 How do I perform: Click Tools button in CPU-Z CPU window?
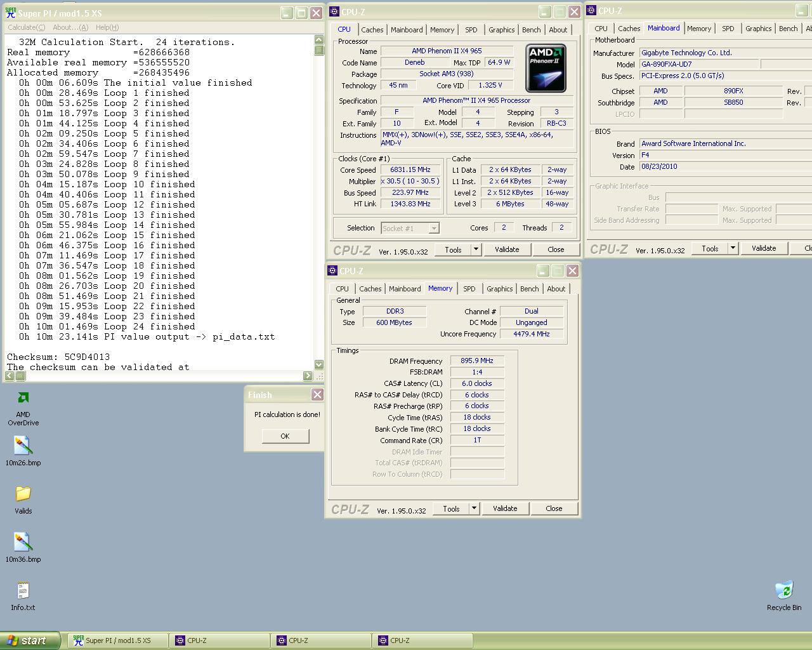tap(454, 249)
